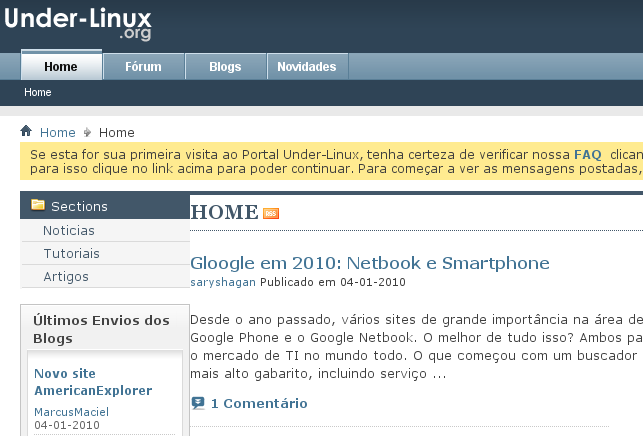Screen dimensions: 643x436
Task: Click the breadcrumb arrow separator icon
Action: [87, 132]
